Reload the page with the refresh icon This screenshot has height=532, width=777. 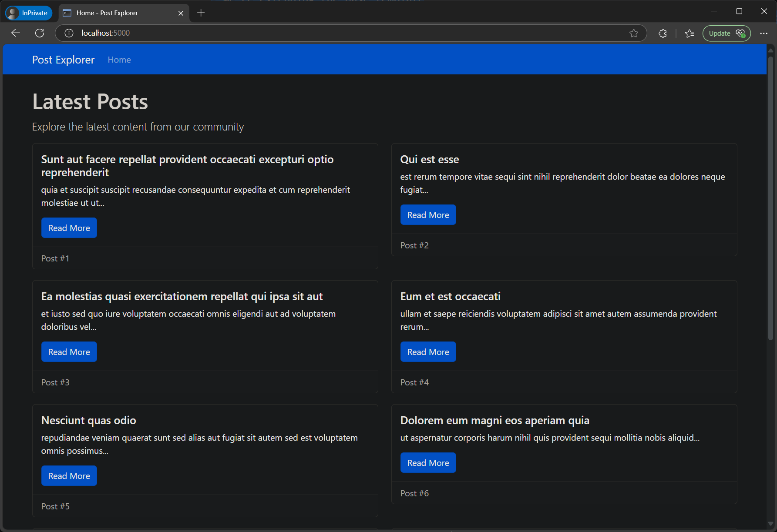40,33
